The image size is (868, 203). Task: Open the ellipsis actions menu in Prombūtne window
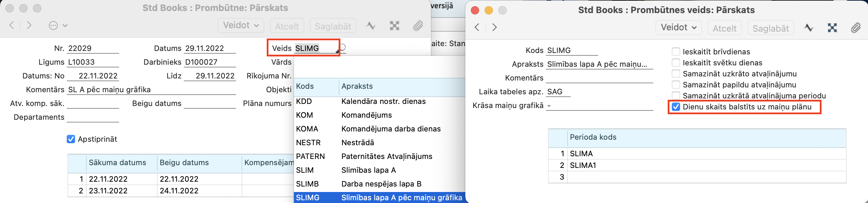point(57,25)
